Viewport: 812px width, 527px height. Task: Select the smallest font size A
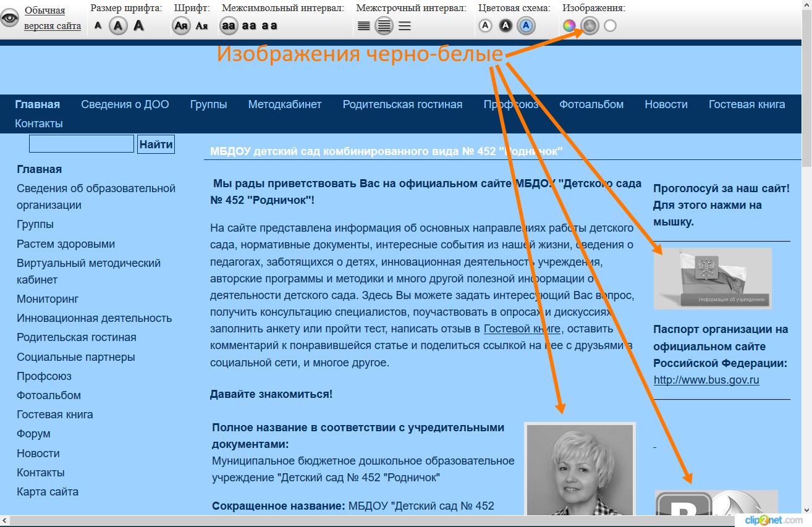[x=98, y=26]
